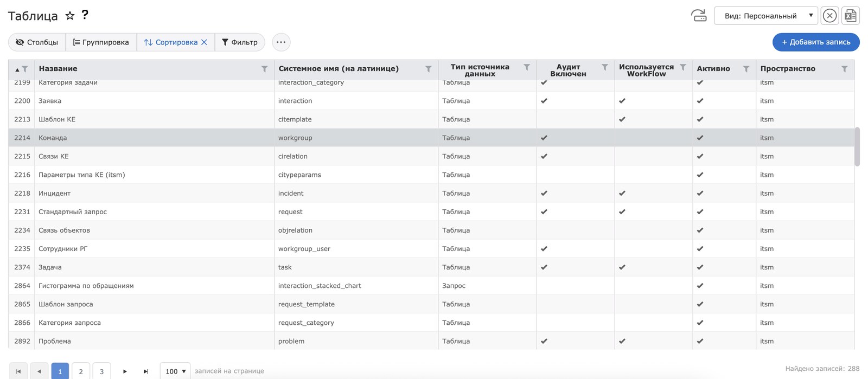The image size is (868, 379).
Task: Toggle the ascending sort arrow in ID column
Action: (17, 69)
